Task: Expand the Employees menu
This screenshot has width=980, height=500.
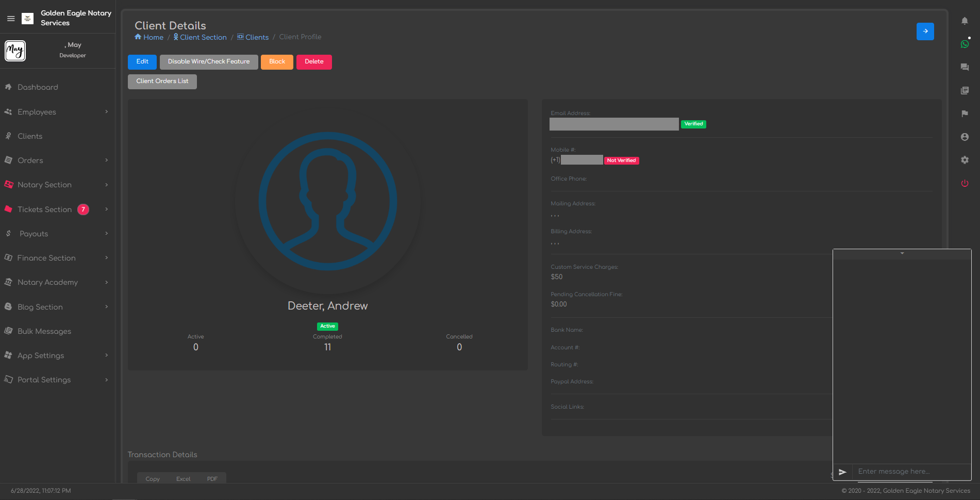Action: [x=57, y=112]
